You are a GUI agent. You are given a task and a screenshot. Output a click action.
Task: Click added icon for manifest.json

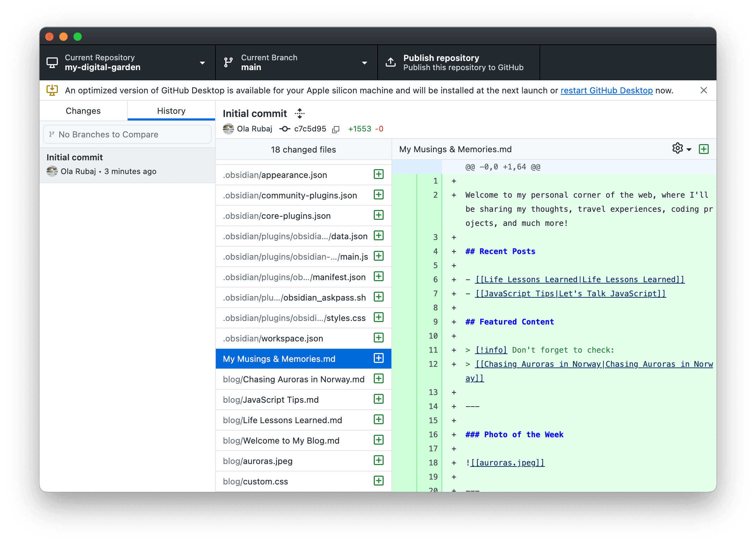pos(379,276)
